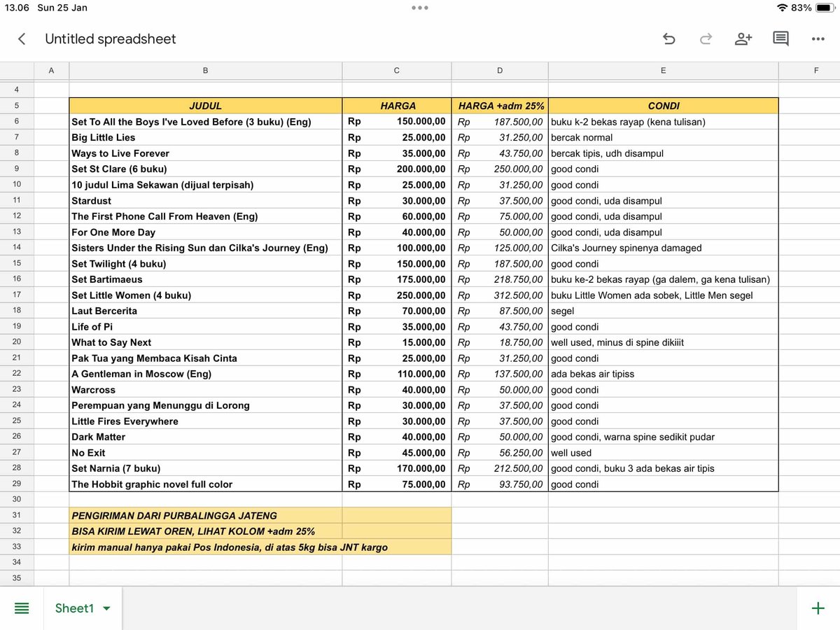Select the CONDI header cell
840x630 pixels.
pyautogui.click(x=663, y=106)
